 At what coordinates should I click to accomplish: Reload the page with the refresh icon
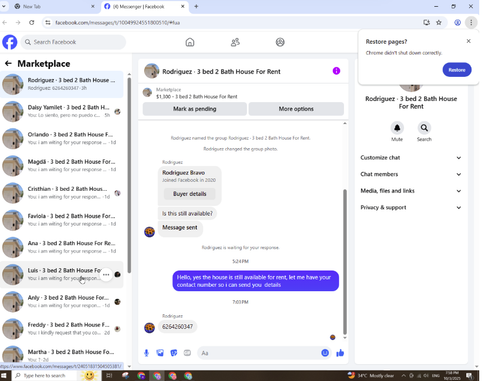32,22
